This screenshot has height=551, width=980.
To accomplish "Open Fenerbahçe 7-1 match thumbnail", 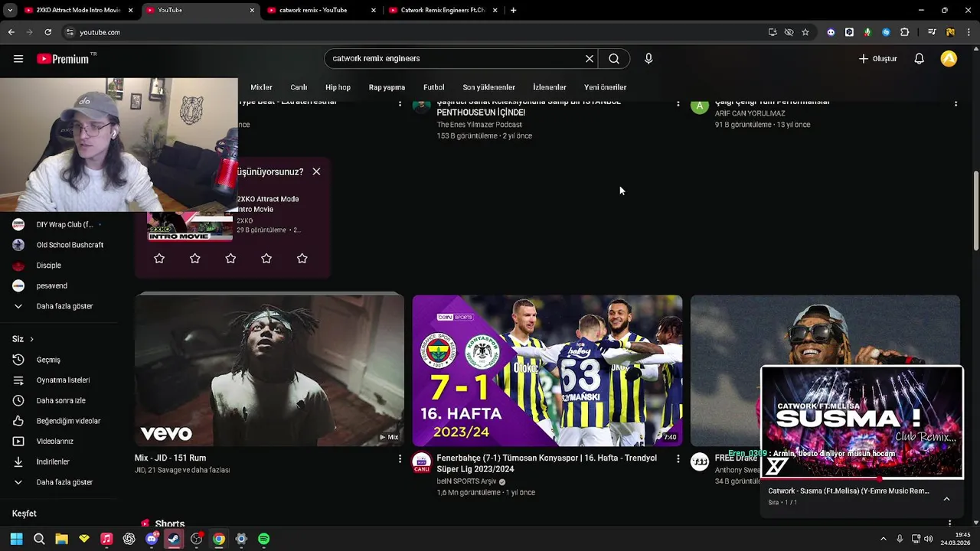I will pos(547,370).
